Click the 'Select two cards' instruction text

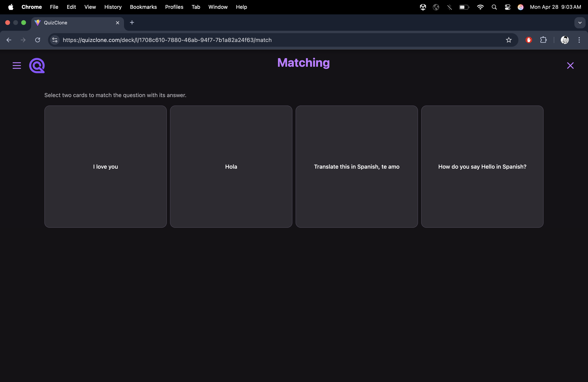click(115, 95)
